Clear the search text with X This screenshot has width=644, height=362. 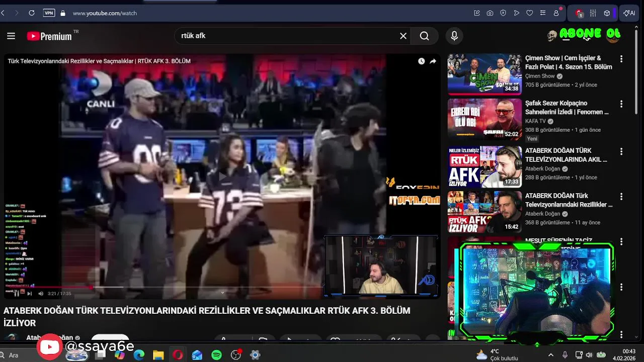click(x=403, y=36)
